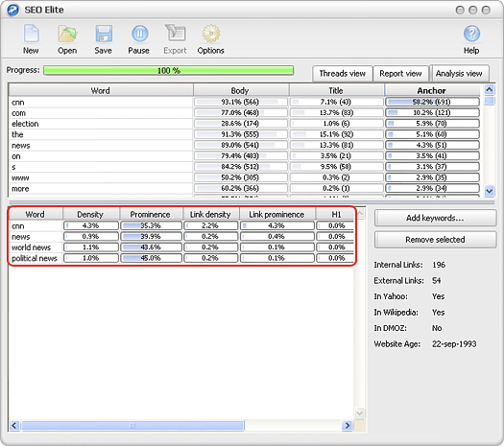Image resolution: width=504 pixels, height=446 pixels.
Task: Click the SEO Elite logo icon
Action: 12,10
